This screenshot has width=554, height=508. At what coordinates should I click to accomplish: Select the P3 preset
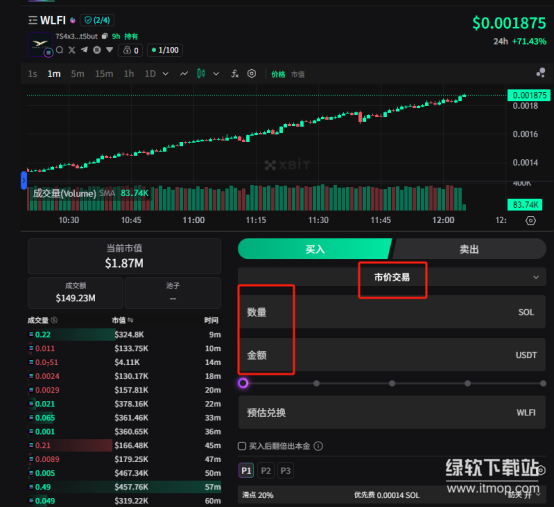[x=285, y=471]
